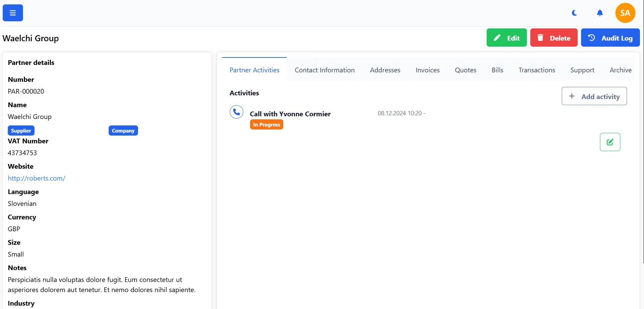Toggle dark mode moon icon

tap(574, 13)
